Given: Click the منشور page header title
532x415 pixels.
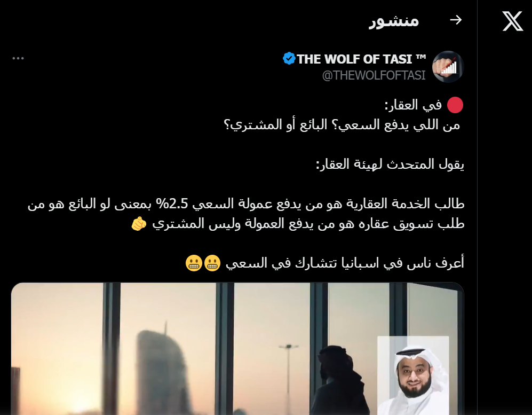Looking at the screenshot, I should [394, 20].
